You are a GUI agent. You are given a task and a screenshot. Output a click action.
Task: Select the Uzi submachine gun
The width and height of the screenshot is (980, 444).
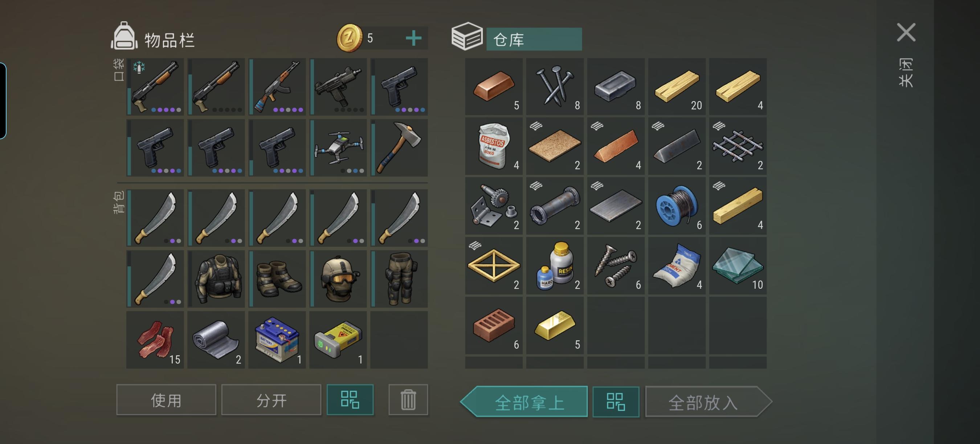pos(338,87)
